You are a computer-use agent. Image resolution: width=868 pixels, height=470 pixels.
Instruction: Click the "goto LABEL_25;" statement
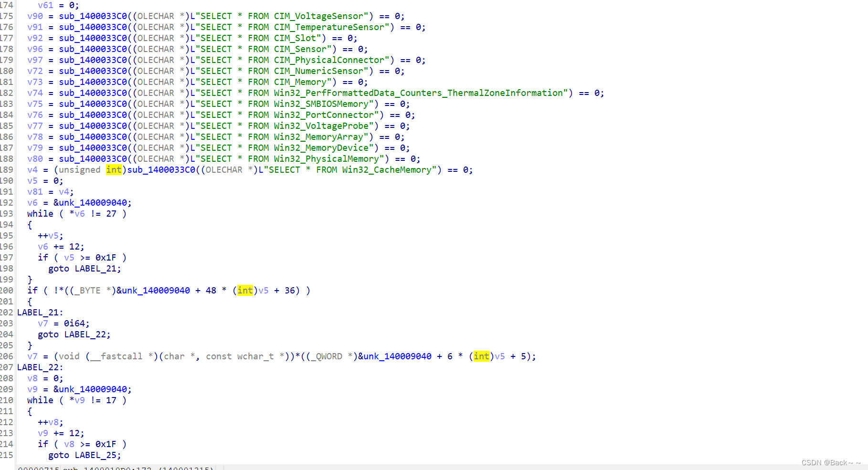(85, 455)
